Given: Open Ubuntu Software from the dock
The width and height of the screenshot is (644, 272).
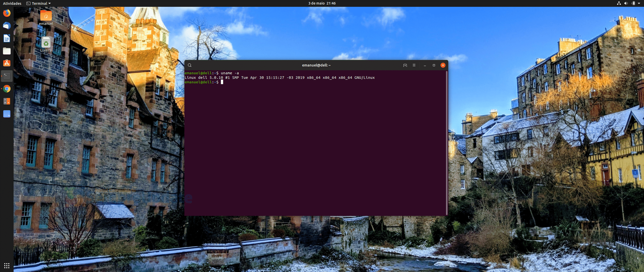Looking at the screenshot, I should click(x=7, y=63).
